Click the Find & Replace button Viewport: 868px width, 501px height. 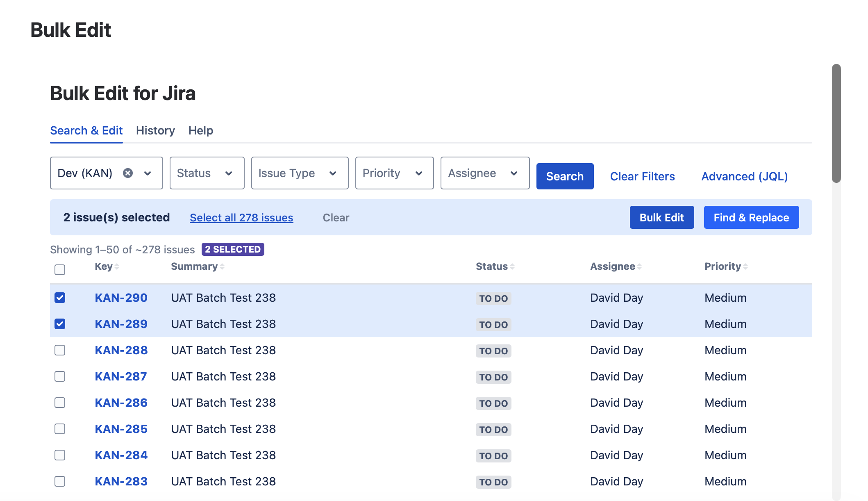pyautogui.click(x=751, y=217)
